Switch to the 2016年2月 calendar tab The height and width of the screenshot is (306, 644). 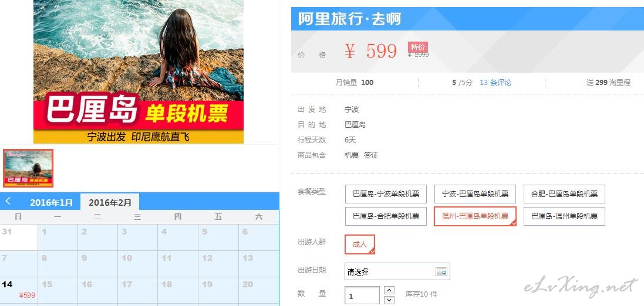click(110, 202)
